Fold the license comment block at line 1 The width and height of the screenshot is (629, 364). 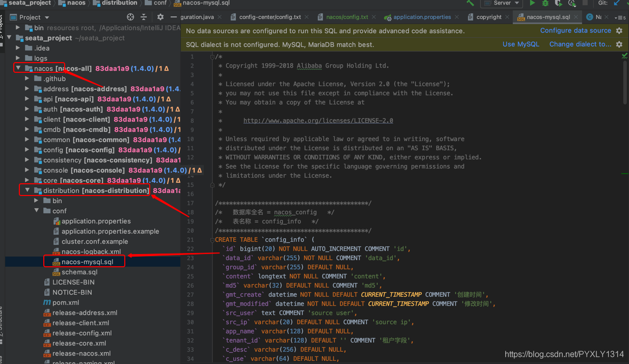[212, 57]
